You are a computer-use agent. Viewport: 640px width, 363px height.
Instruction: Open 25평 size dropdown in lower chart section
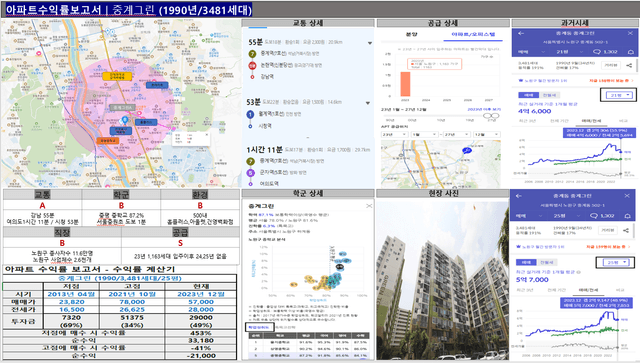615,262
